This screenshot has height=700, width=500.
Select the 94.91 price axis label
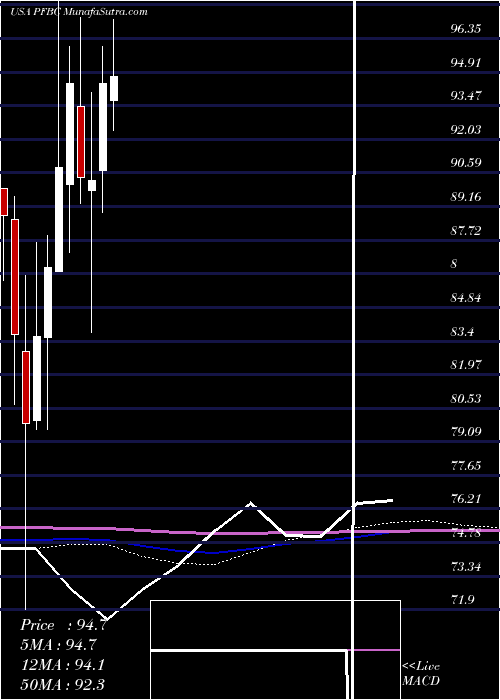pyautogui.click(x=466, y=62)
